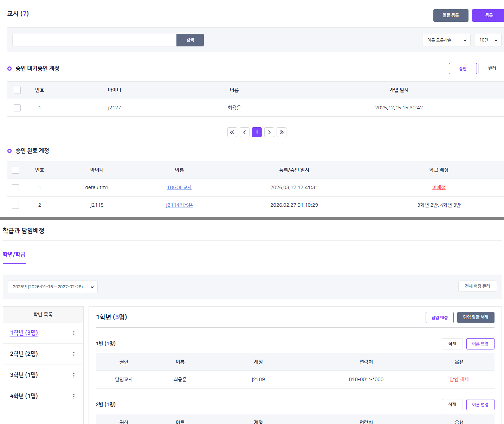The image size is (504, 424).
Task: Expand the 10건 page size dropdown
Action: (x=487, y=40)
